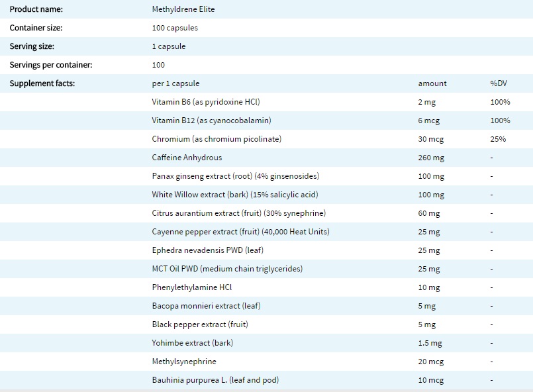Click the Chromium picolinate 25% value
This screenshot has height=392, width=533.
coord(498,139)
